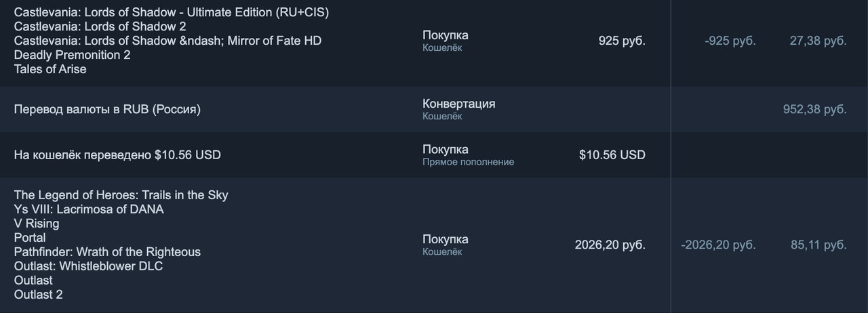Open Deadly Premonition 2 purchase item
Image resolution: width=868 pixels, height=313 pixels.
[x=72, y=55]
